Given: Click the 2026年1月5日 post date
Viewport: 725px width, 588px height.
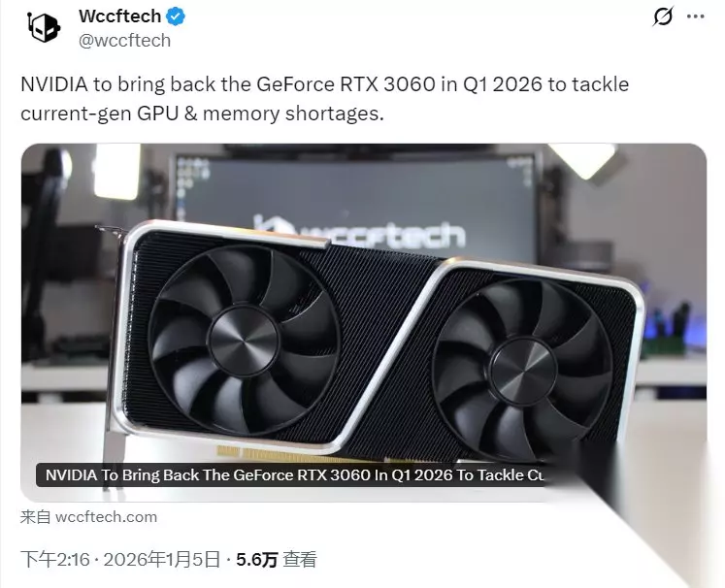Looking at the screenshot, I should (161, 560).
